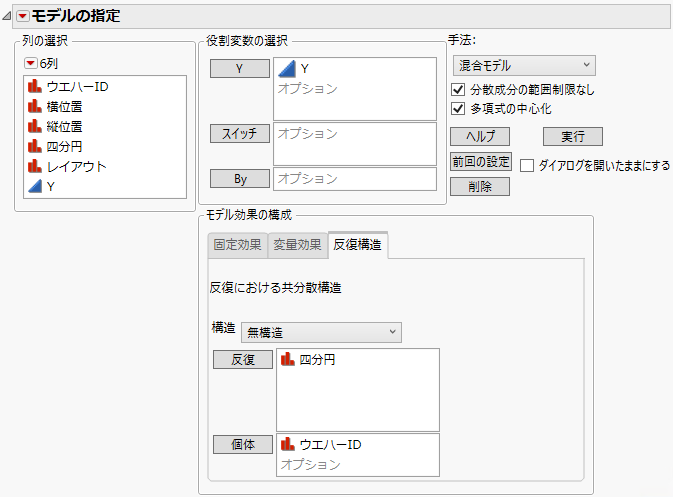The height and width of the screenshot is (497, 673).
Task: Open the red triangle menu beside 6列
Action: click(x=30, y=63)
